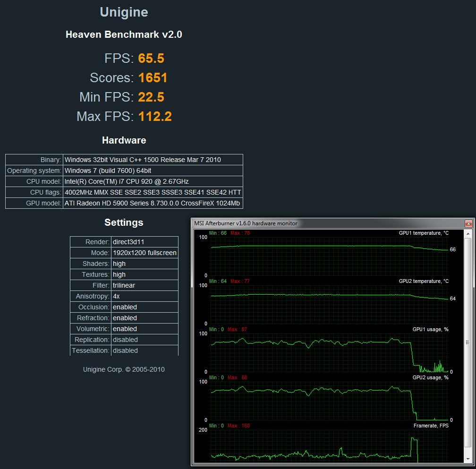
Task: Click the GPU2 temperature Min 64 label
Action: (218, 281)
